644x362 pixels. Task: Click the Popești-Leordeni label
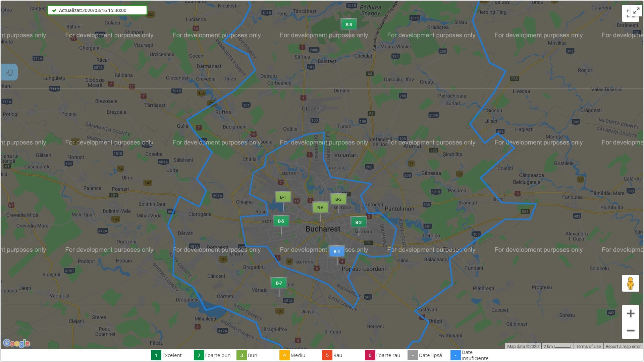coord(364,269)
